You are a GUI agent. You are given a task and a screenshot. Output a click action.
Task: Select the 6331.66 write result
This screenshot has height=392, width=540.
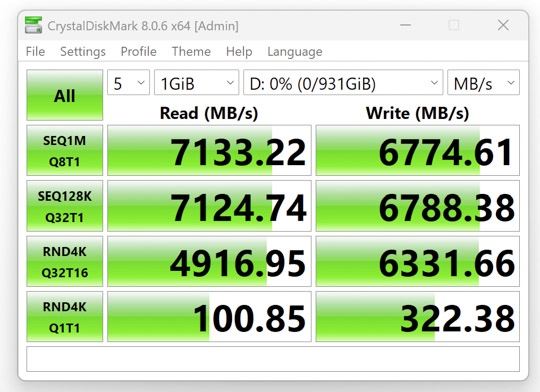tap(417, 261)
